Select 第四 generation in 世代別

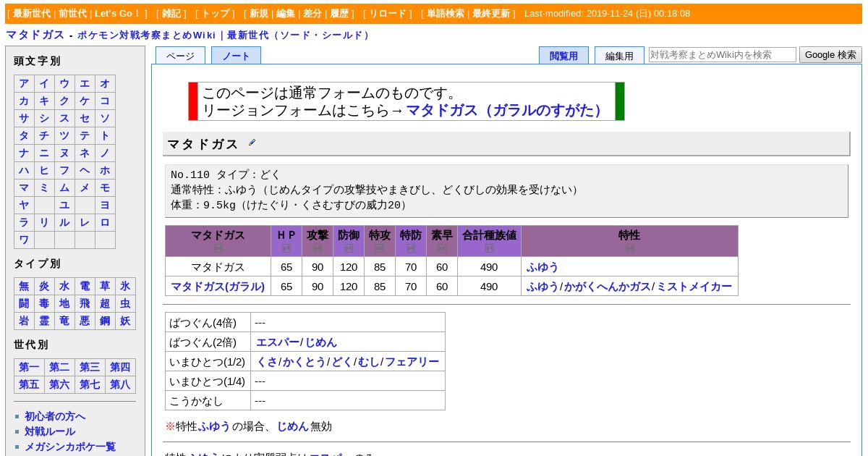pos(120,368)
